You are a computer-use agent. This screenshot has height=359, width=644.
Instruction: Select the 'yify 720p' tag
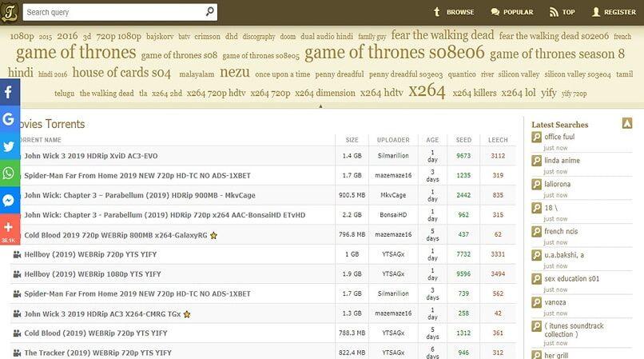tap(574, 94)
